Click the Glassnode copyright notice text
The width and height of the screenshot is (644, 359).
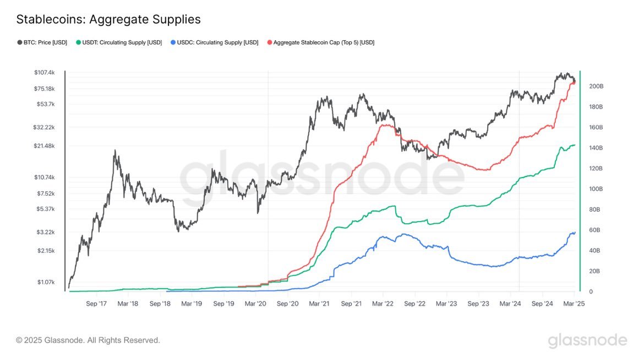pos(88,340)
